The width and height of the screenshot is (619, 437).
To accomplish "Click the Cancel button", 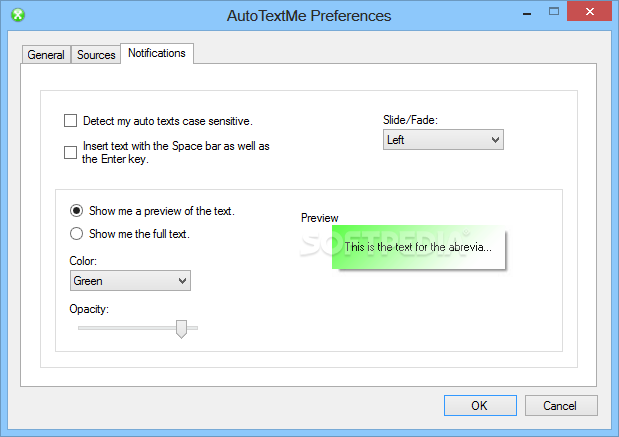I will [x=561, y=405].
